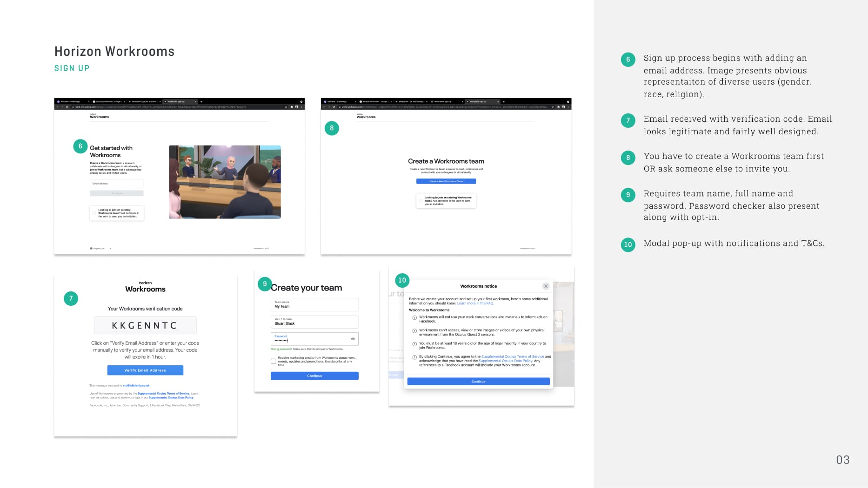Click the full name field with Stuart Slack

(x=314, y=322)
